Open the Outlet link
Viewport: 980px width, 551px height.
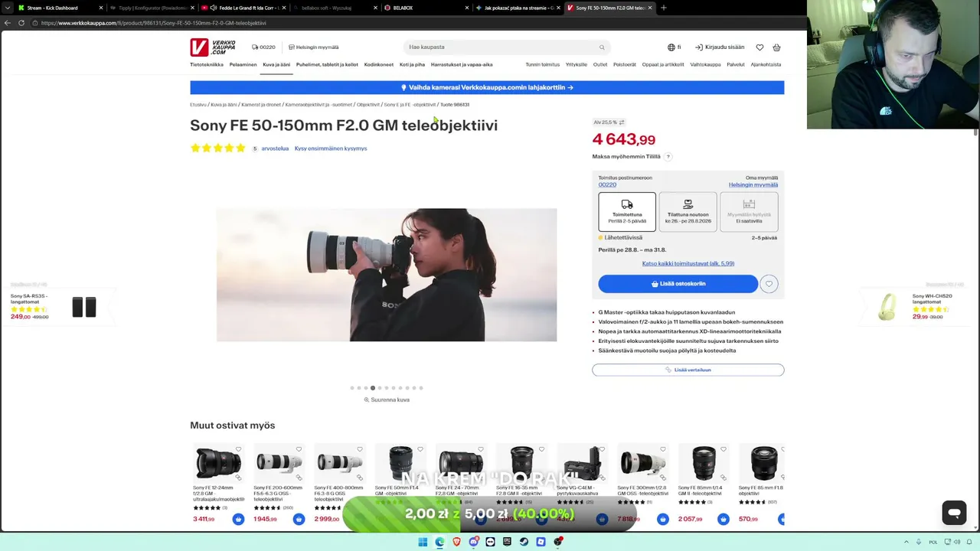(600, 64)
